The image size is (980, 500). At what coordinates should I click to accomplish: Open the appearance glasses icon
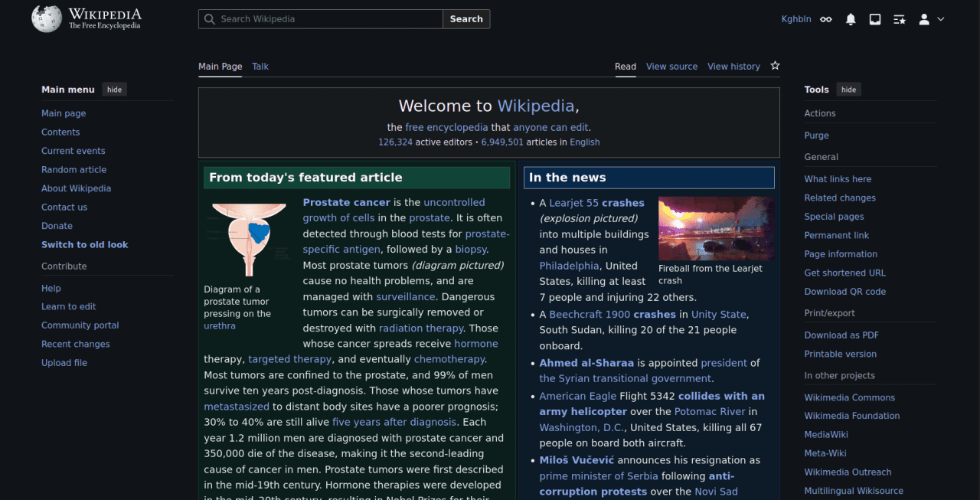tap(826, 19)
